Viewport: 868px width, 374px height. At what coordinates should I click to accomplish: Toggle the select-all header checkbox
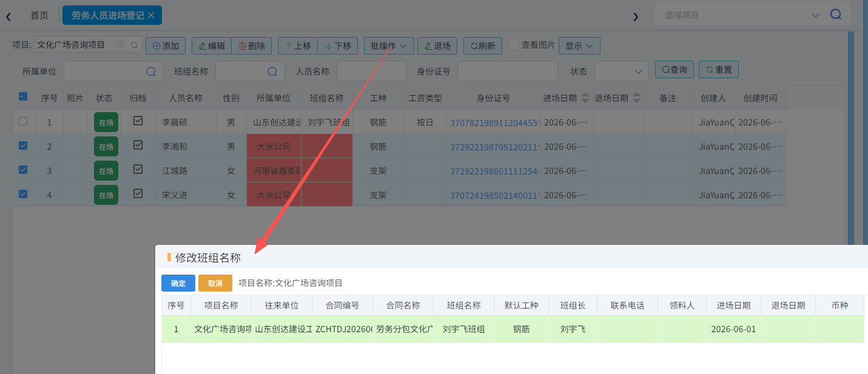pos(23,96)
